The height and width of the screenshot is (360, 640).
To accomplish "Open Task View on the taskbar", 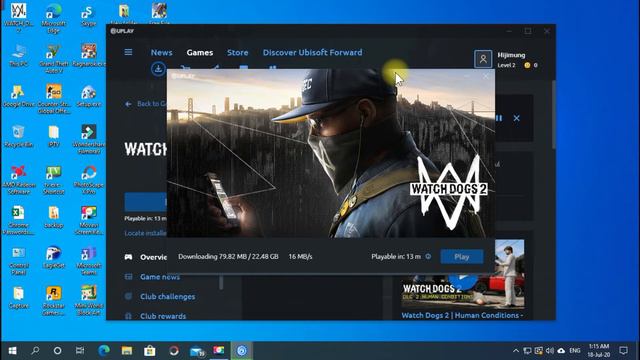I will tap(80, 351).
